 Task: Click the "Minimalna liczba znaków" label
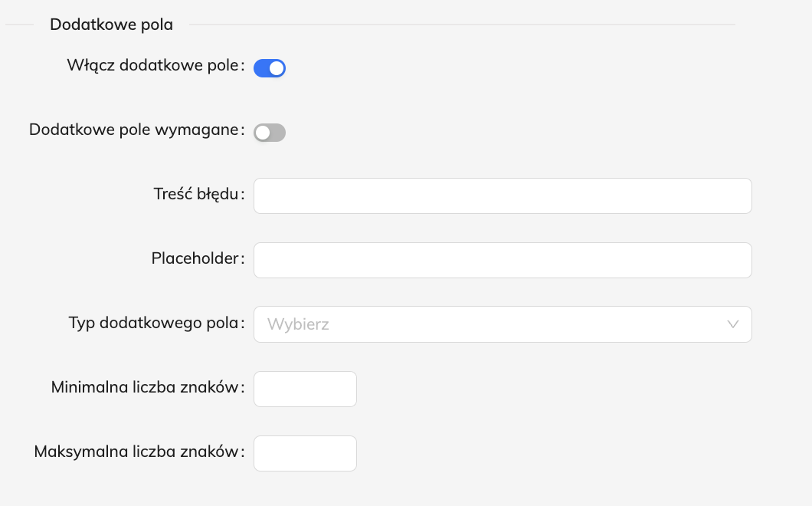(x=145, y=386)
